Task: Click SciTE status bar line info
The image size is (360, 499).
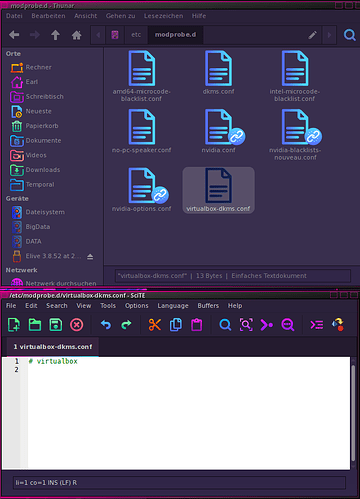Action: pyautogui.click(x=179, y=483)
